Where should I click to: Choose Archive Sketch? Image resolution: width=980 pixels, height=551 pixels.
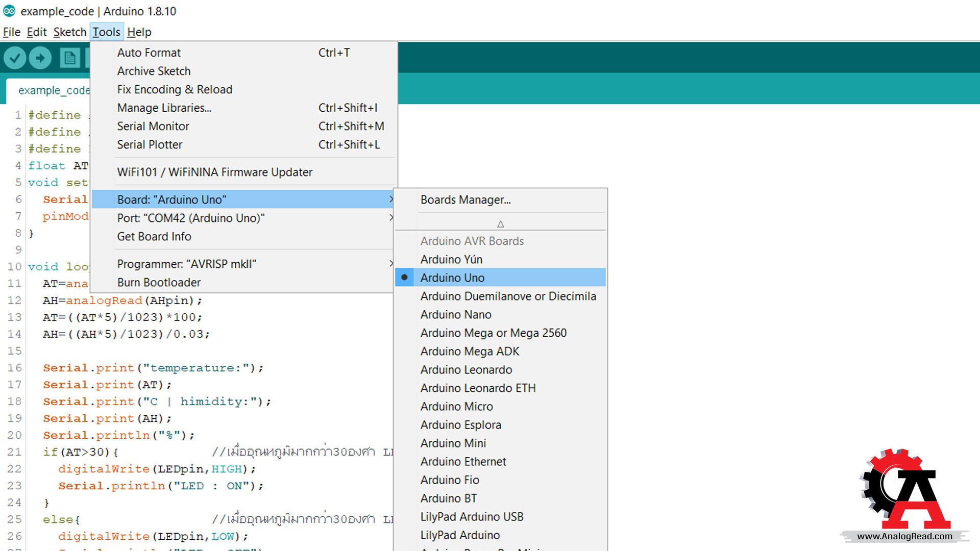tap(244, 71)
